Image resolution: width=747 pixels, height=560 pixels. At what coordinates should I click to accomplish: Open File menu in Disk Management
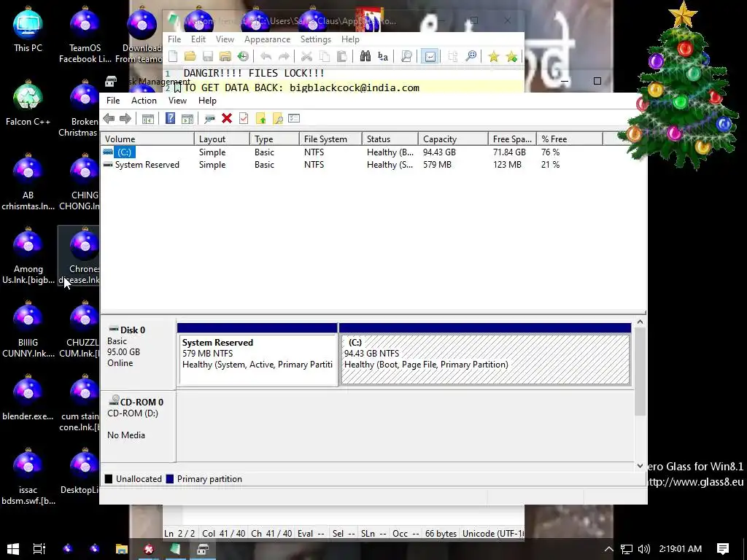click(x=113, y=101)
